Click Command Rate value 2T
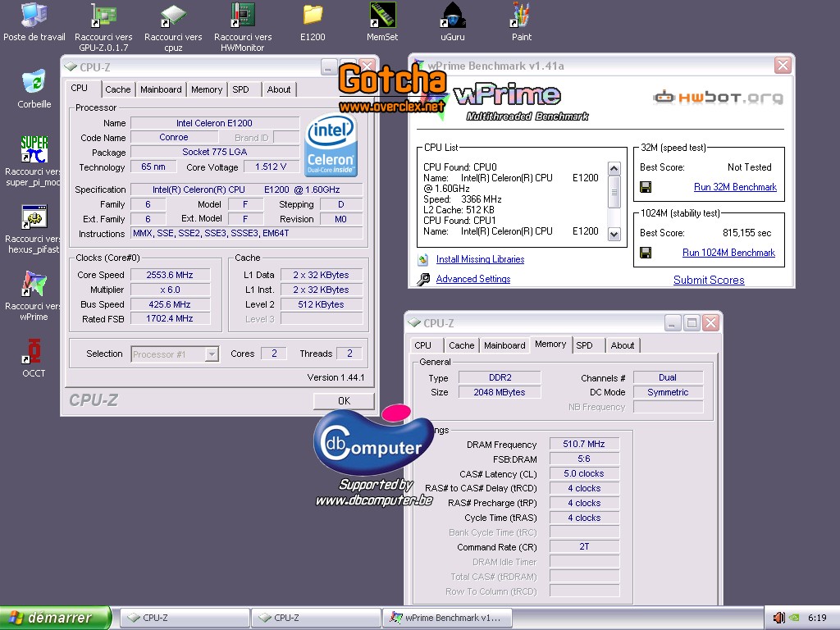 (x=584, y=546)
